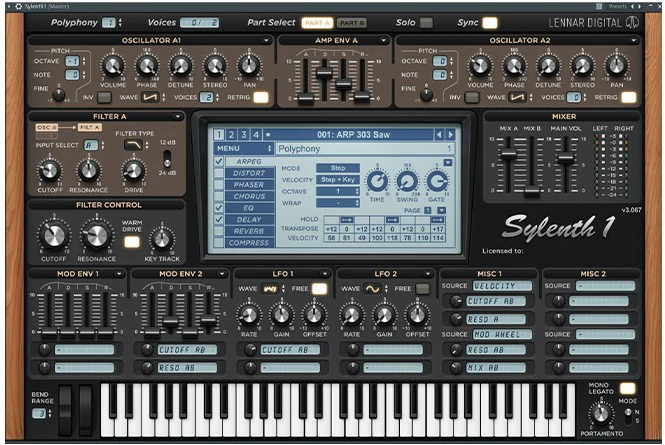Go to the previous preset arrow
This screenshot has height=445, width=665.
click(x=439, y=134)
